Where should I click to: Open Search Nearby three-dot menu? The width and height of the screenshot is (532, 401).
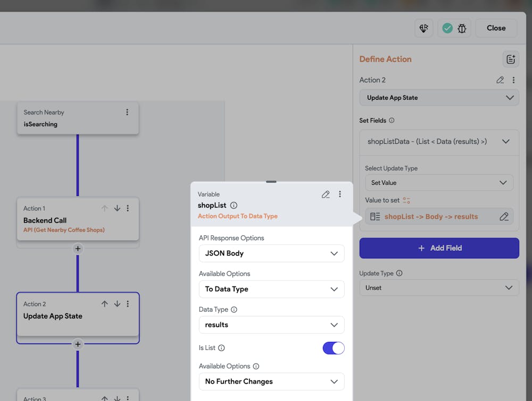coord(127,112)
